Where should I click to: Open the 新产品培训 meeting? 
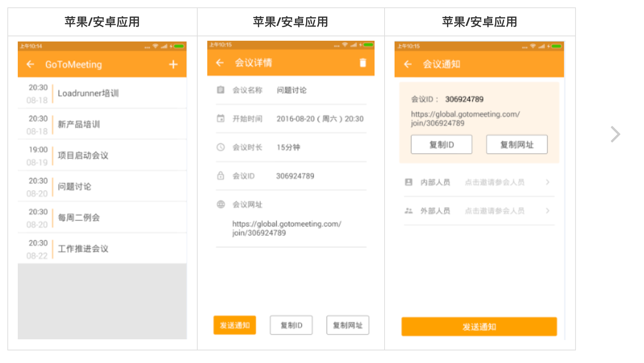pyautogui.click(x=102, y=124)
